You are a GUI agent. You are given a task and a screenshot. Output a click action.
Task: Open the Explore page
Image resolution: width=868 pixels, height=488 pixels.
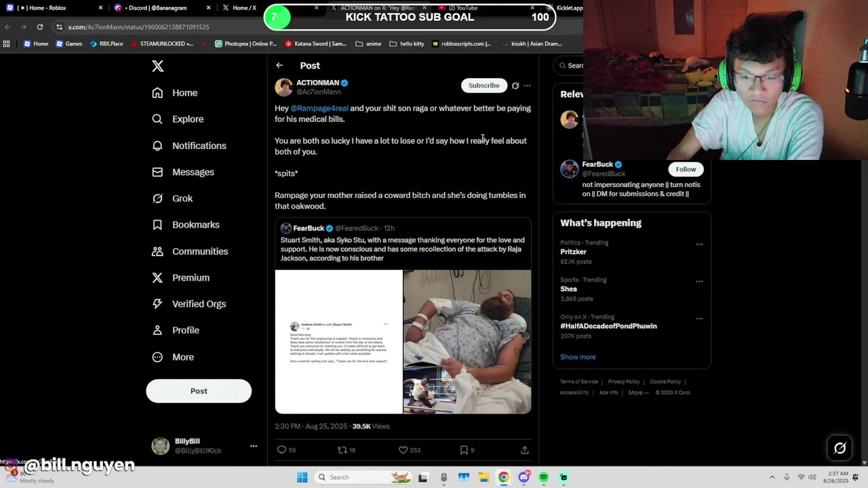[178, 119]
